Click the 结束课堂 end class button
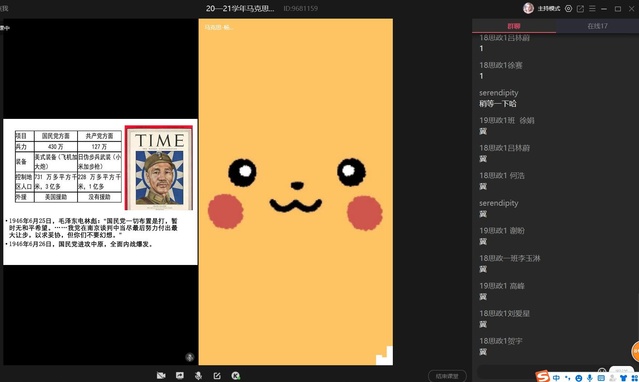 [x=447, y=376]
